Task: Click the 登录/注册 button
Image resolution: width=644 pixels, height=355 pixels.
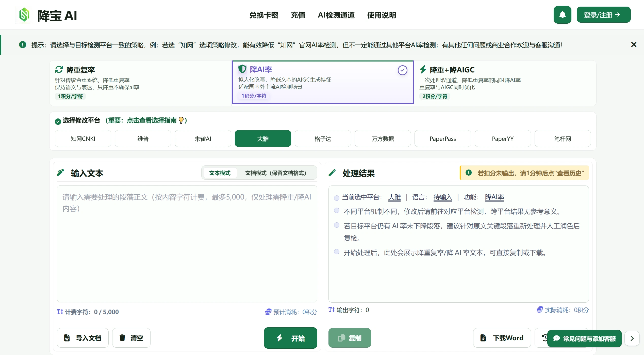Action: pyautogui.click(x=603, y=15)
